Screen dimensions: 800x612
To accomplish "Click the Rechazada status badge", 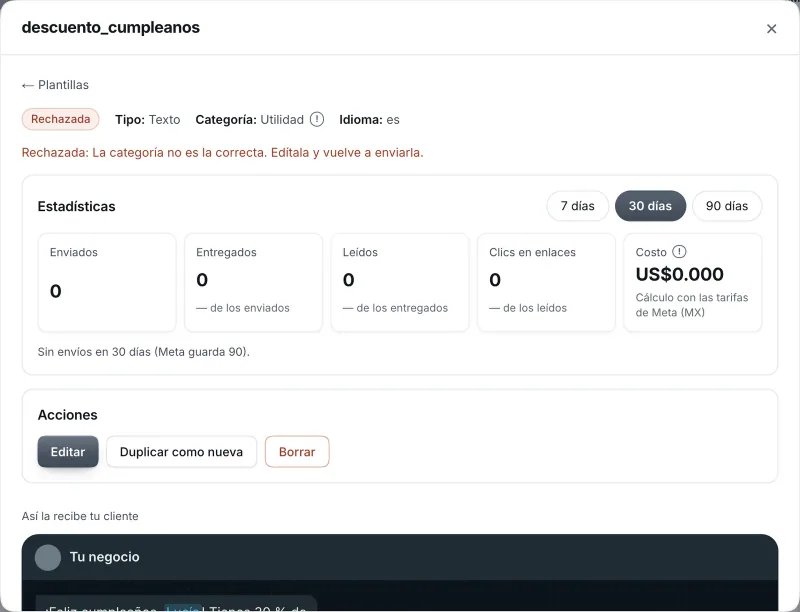I will point(60,119).
